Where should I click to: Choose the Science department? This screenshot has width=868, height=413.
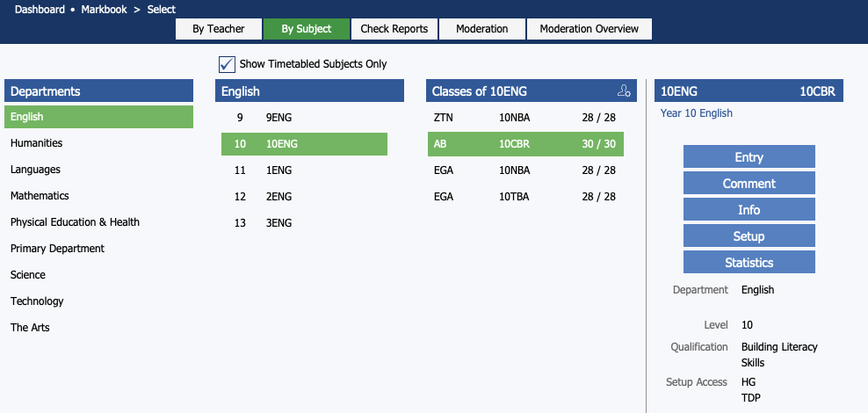[x=28, y=275]
